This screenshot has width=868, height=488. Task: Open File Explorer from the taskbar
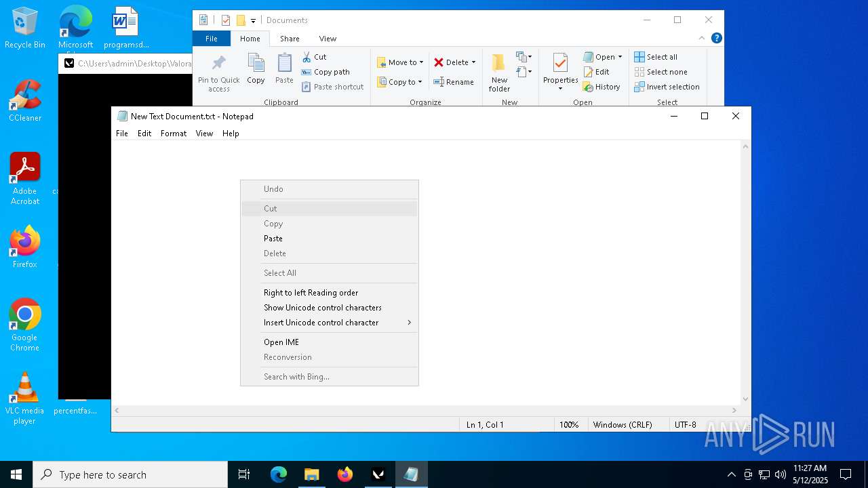coord(312,474)
